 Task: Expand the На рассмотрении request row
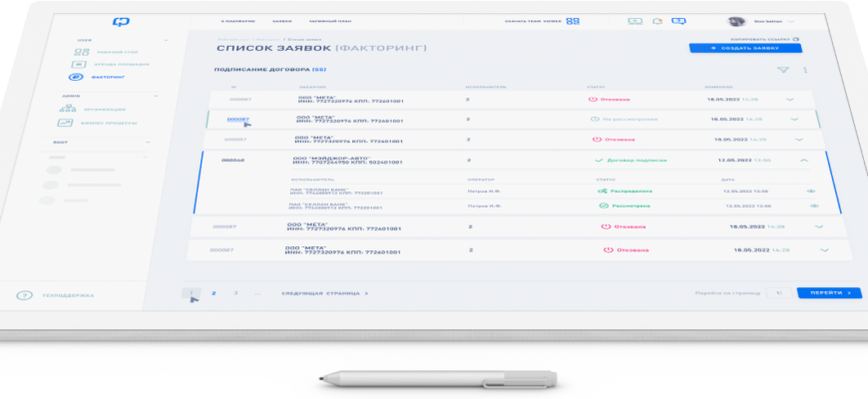pos(794,119)
